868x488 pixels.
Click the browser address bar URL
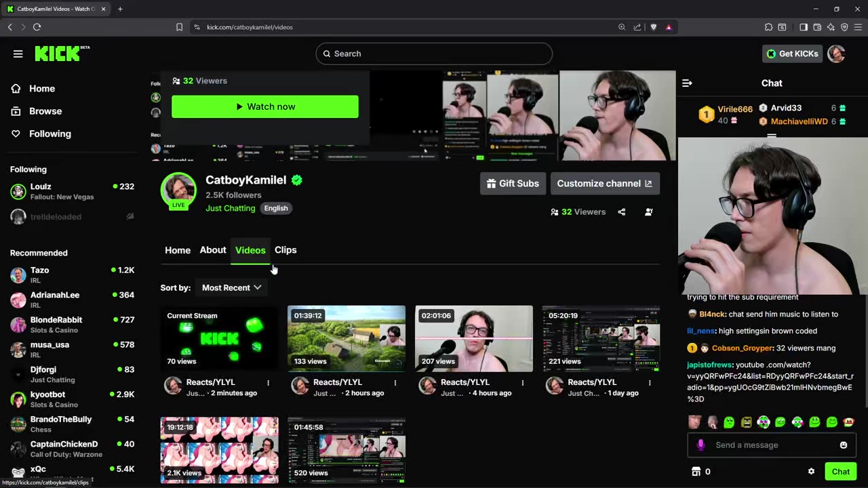(x=250, y=27)
